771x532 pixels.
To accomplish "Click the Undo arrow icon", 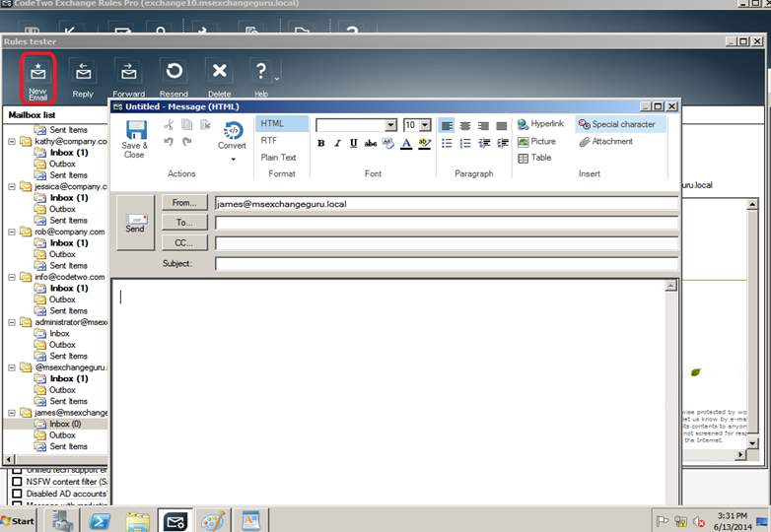I will click(169, 142).
